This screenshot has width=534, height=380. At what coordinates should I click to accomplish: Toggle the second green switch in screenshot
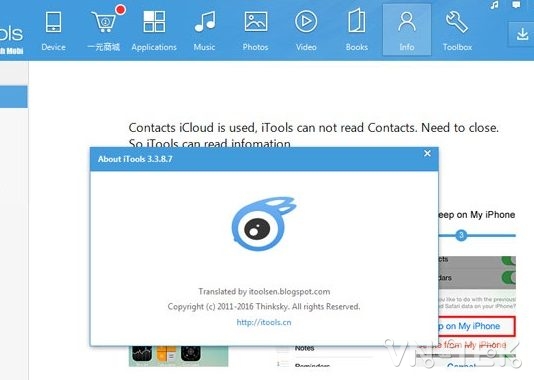509,277
